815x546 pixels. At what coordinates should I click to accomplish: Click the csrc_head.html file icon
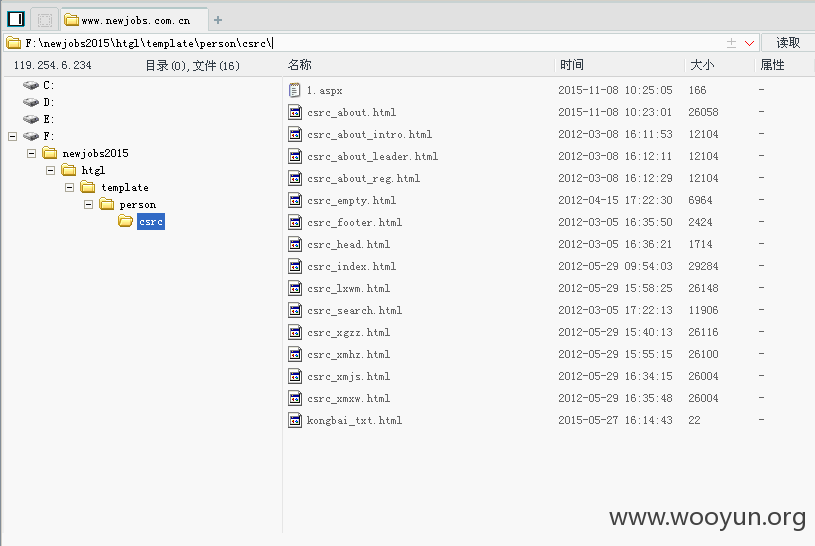295,244
